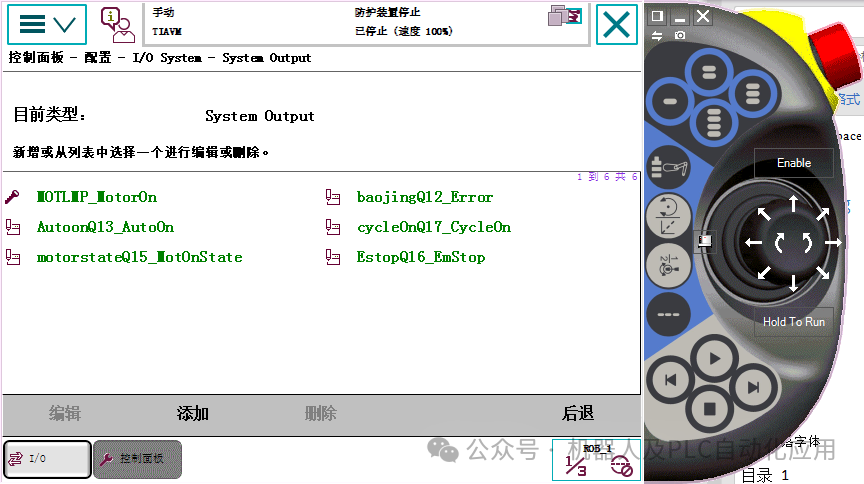
Task: Open the operator info window icon
Action: click(117, 25)
